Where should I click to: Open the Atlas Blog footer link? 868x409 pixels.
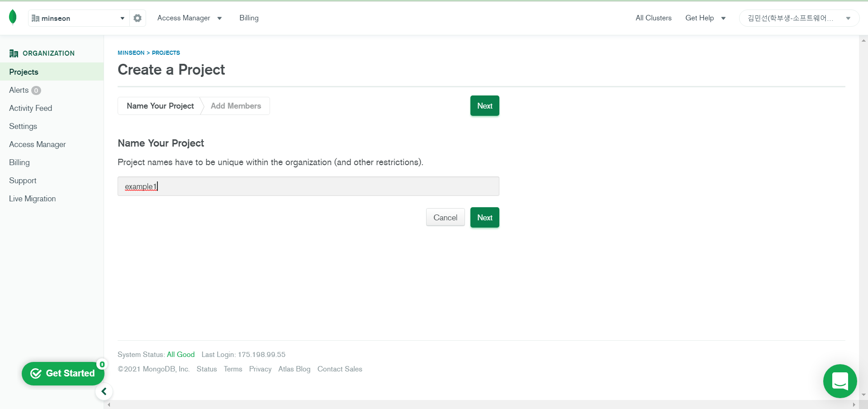point(294,369)
